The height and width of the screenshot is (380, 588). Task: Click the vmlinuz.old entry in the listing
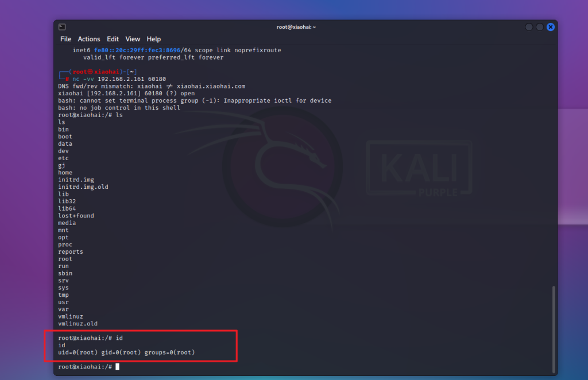tap(78, 324)
